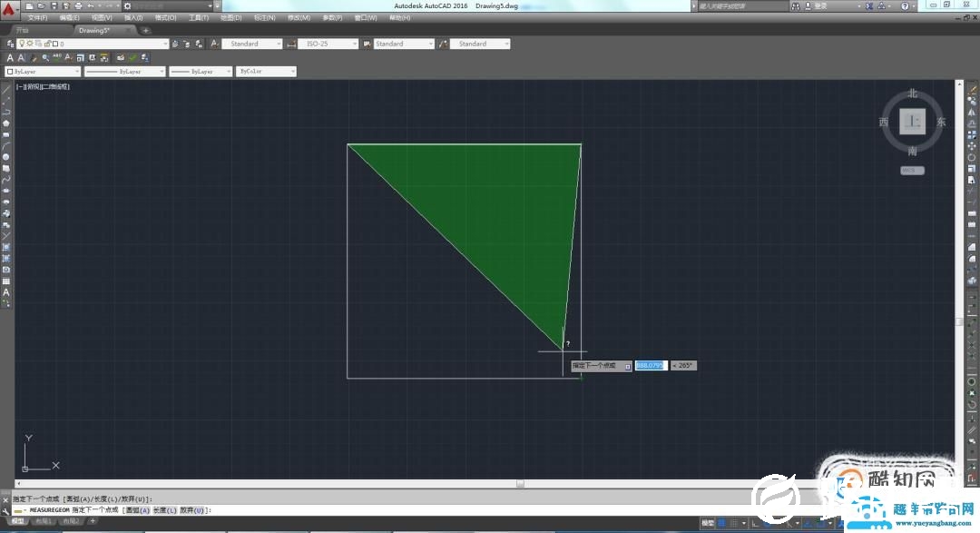Switch to the Drawing5* file tab
The width and height of the screenshot is (980, 533).
94,30
